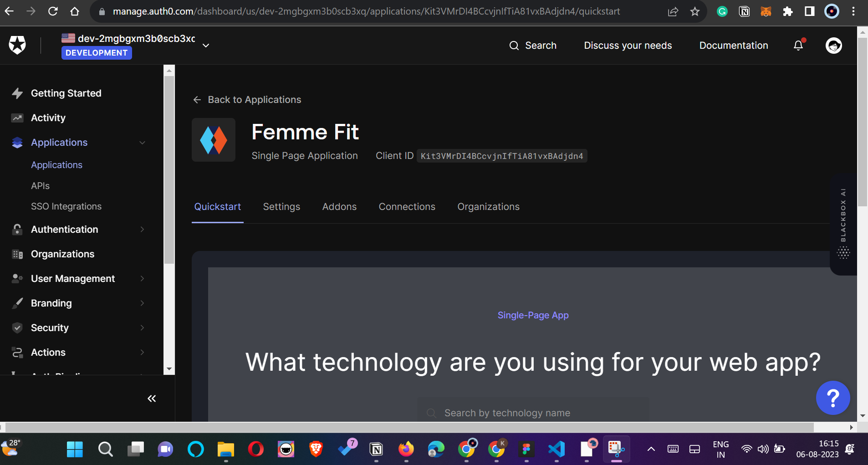Screen dimensions: 868x465
Task: Open Figma from the taskbar
Action: click(x=526, y=450)
